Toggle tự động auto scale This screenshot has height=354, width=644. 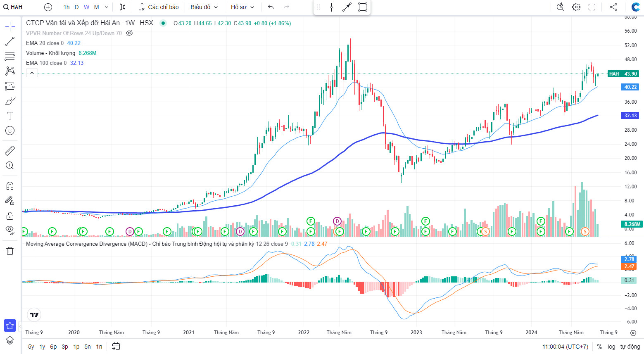630,347
